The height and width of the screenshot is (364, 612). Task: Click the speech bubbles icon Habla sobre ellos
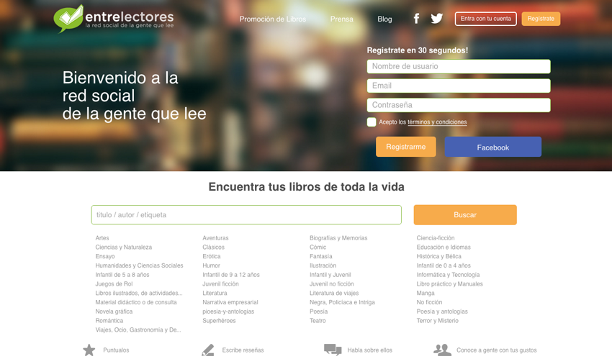coord(333,350)
